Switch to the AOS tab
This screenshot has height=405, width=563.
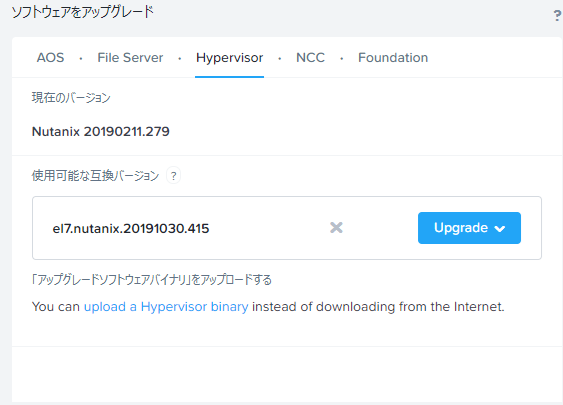tap(50, 57)
